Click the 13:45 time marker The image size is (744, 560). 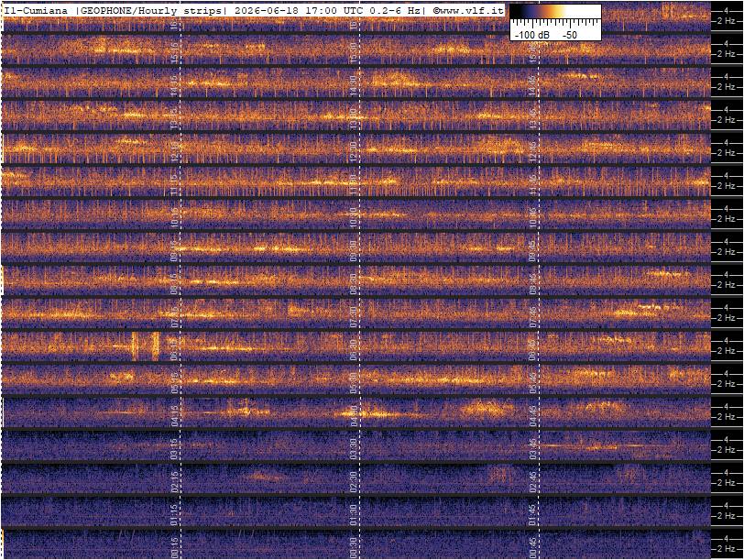click(532, 118)
